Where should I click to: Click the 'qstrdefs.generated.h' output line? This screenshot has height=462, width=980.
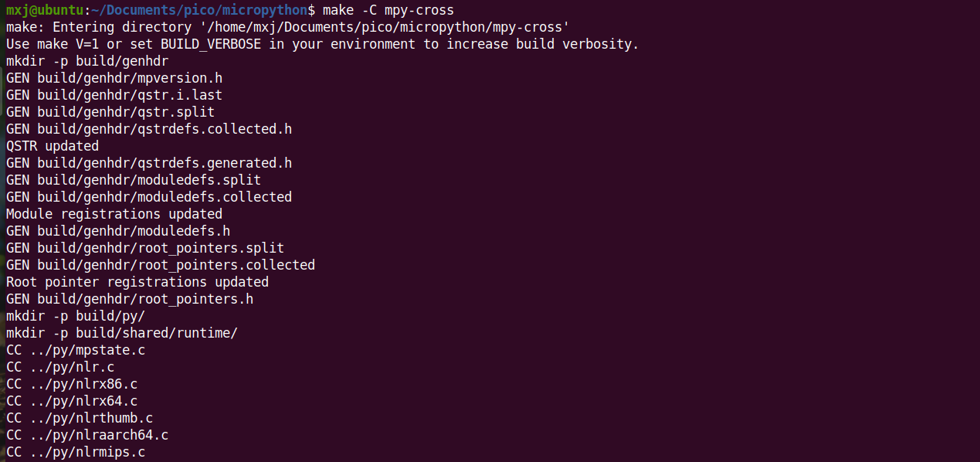click(x=149, y=163)
